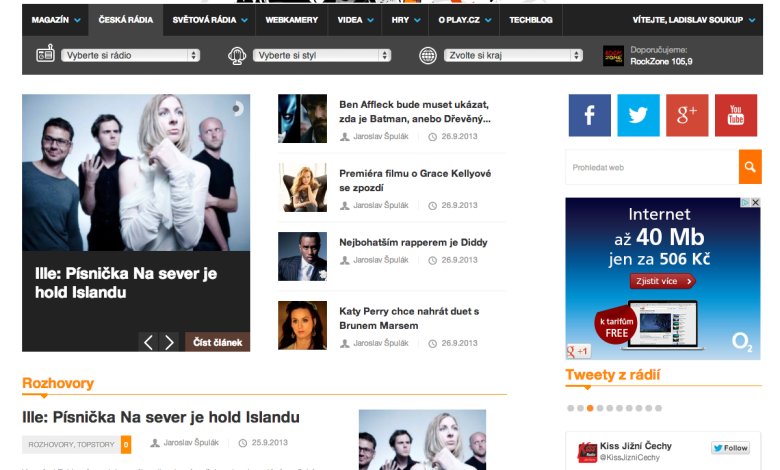Open the 'Vyberte si styl' dropdown

click(x=321, y=56)
